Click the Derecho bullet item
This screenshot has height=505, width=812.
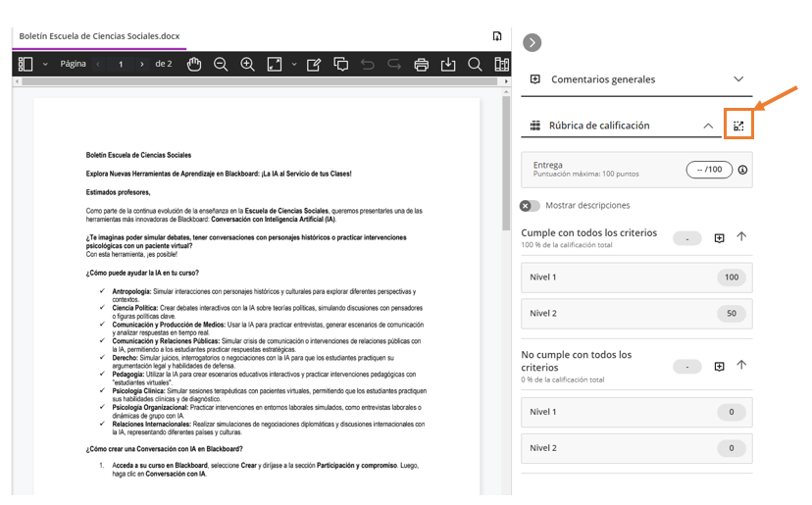[x=253, y=362]
